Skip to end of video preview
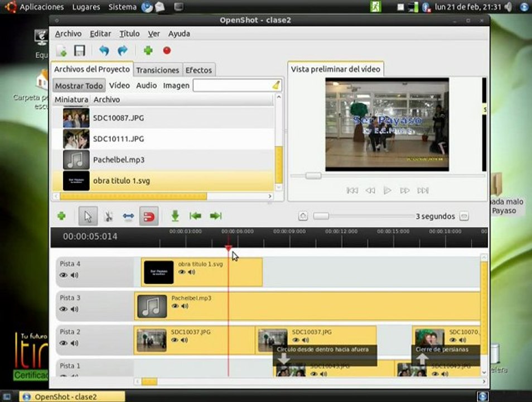The image size is (532, 402). click(423, 190)
